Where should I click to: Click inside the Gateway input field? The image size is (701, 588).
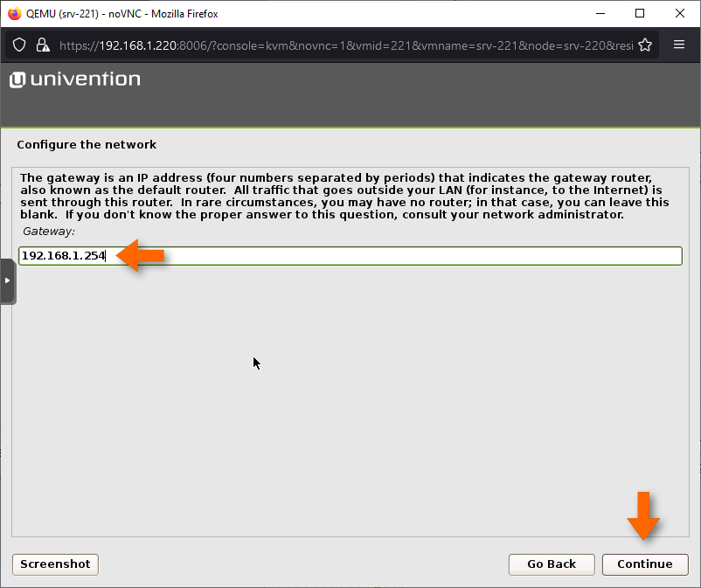[350, 256]
